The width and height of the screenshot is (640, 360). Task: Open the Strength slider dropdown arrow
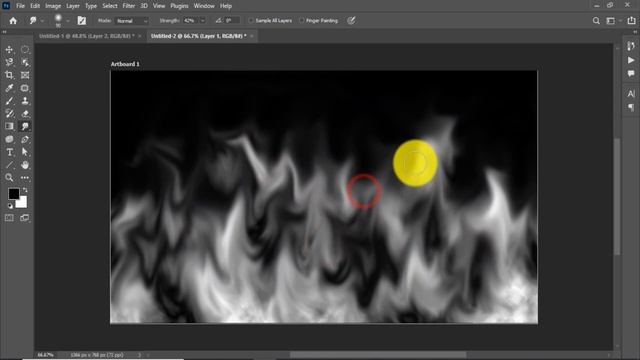(x=202, y=20)
